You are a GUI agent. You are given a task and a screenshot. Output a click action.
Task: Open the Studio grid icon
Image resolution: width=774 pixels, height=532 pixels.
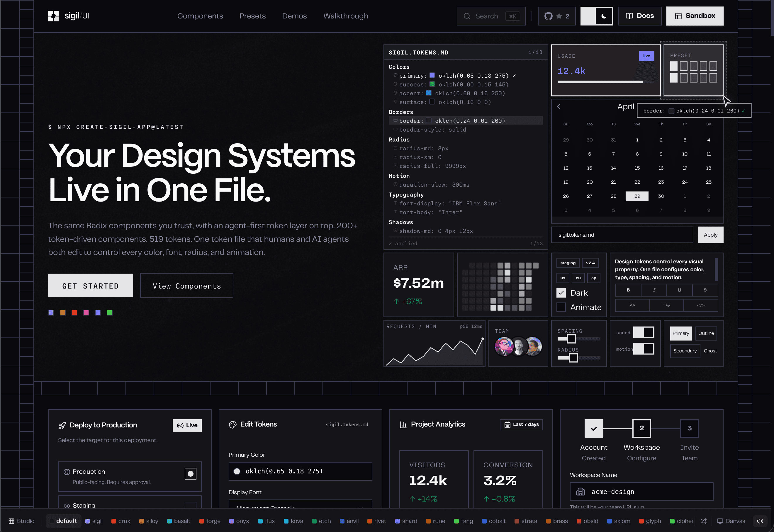click(11, 521)
